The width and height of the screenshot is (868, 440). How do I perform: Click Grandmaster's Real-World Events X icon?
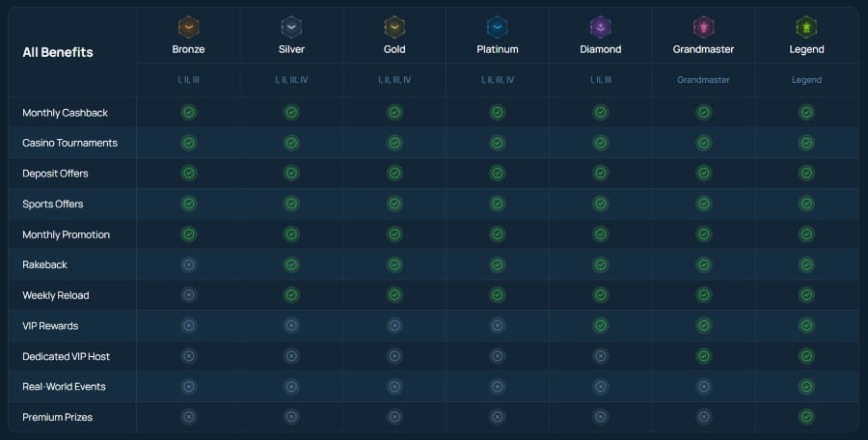coord(704,386)
